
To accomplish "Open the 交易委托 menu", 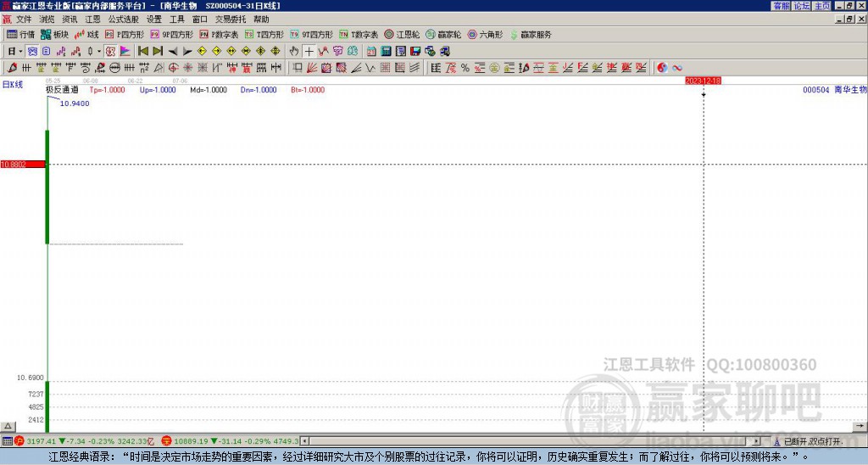I will [x=231, y=20].
